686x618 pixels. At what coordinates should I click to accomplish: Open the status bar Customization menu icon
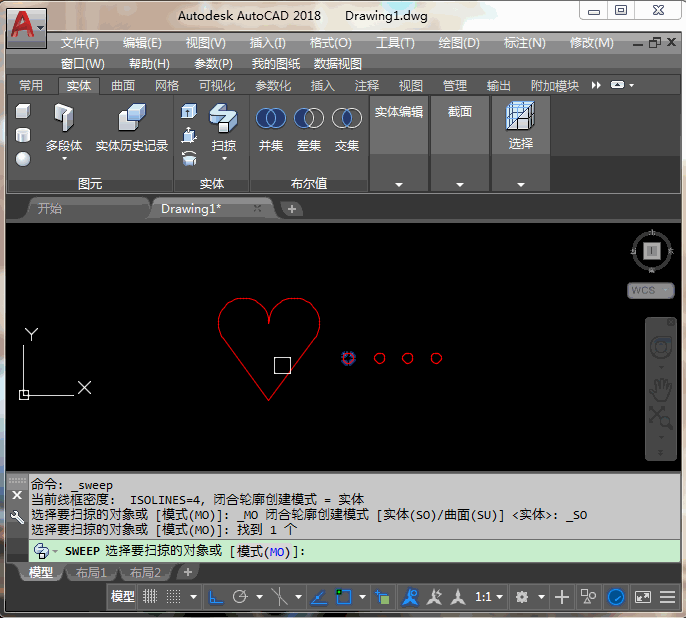click(668, 597)
